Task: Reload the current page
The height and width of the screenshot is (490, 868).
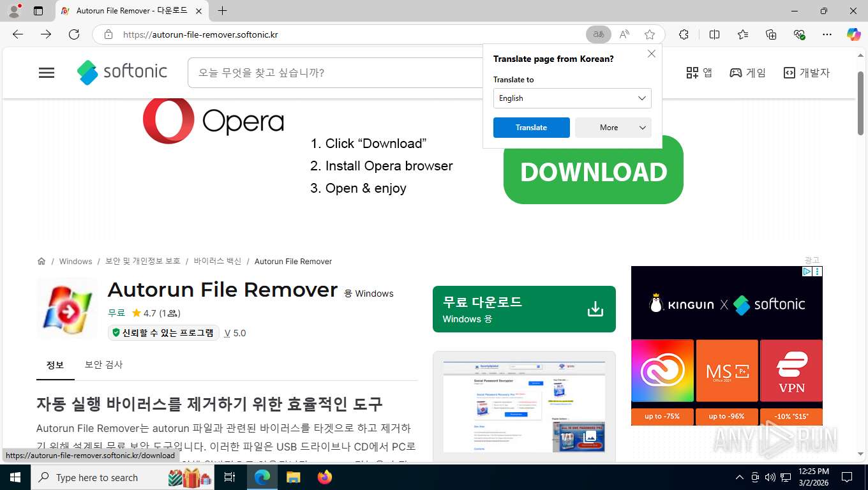Action: (74, 34)
